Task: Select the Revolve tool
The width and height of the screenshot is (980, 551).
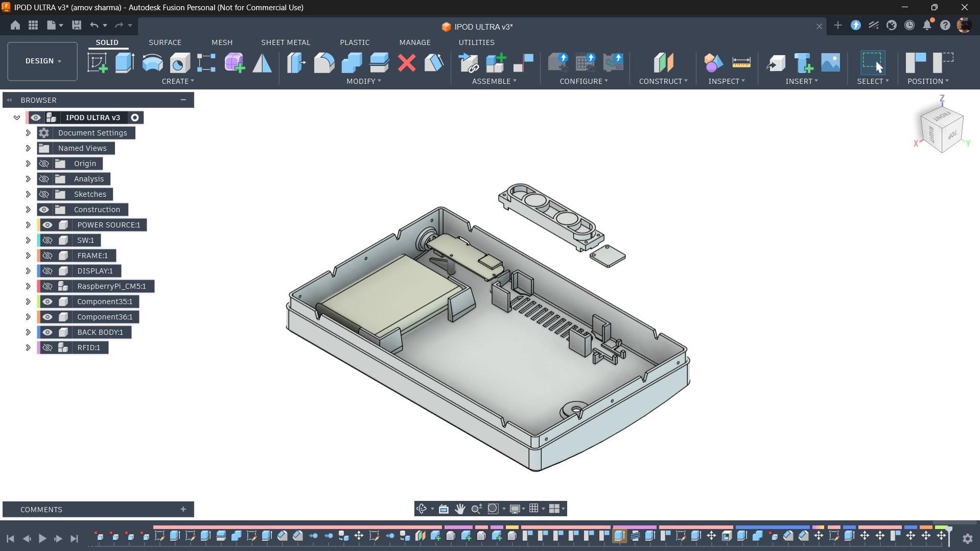Action: pos(152,63)
